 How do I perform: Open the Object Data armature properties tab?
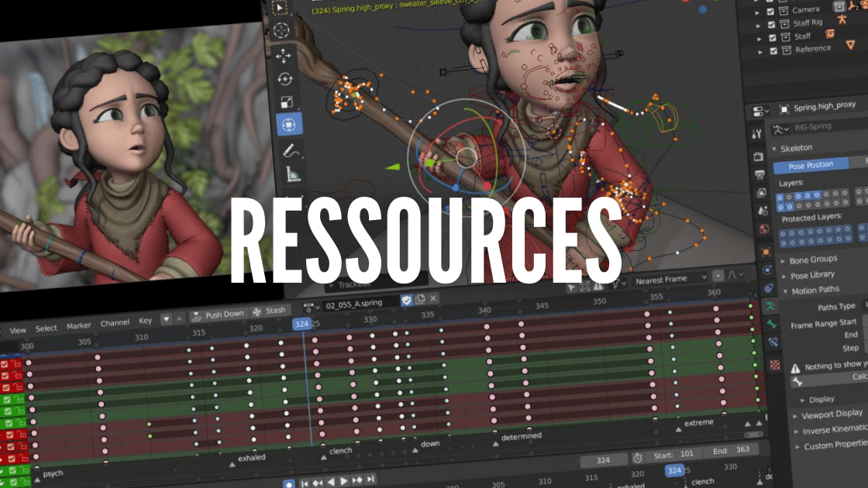[770, 306]
